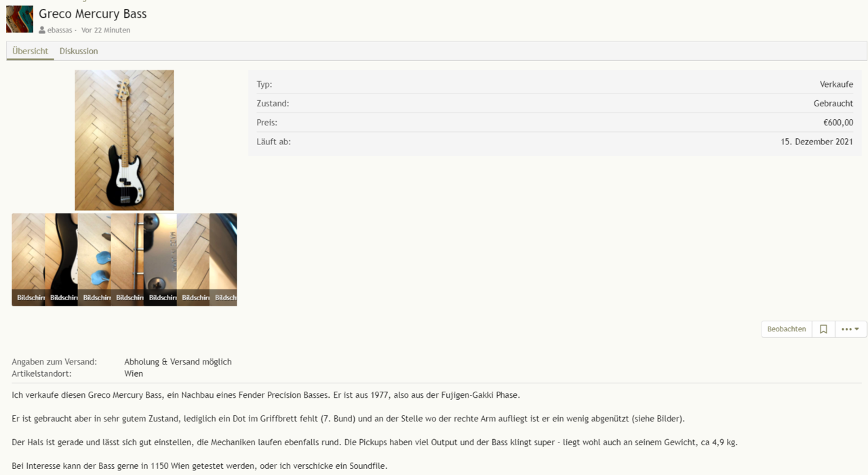
Task: Open the three-dots more options dropdown
Action: [850, 329]
